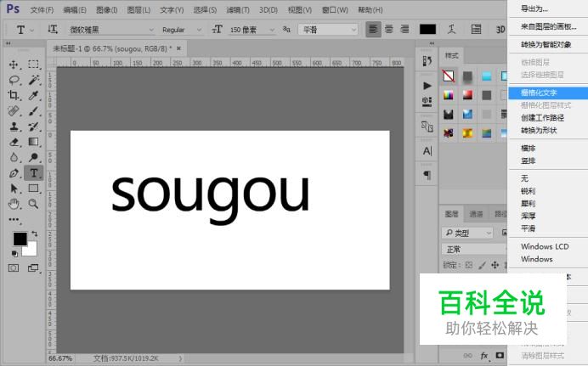
Task: Select the Gradient tool
Action: [34, 142]
